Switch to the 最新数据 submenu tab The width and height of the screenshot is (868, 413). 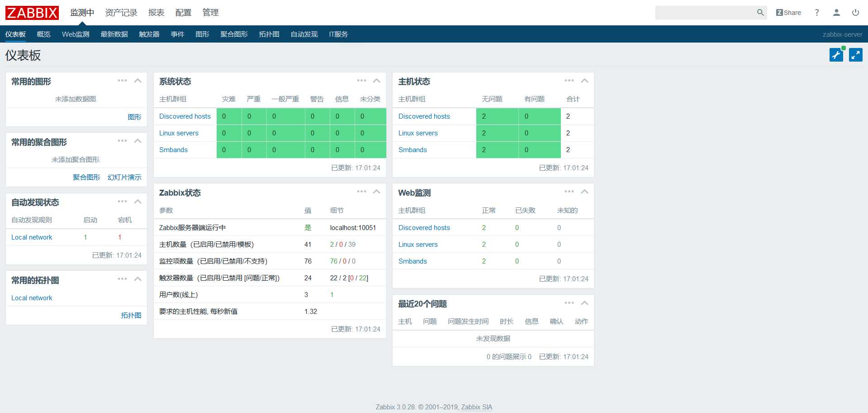pyautogui.click(x=114, y=34)
